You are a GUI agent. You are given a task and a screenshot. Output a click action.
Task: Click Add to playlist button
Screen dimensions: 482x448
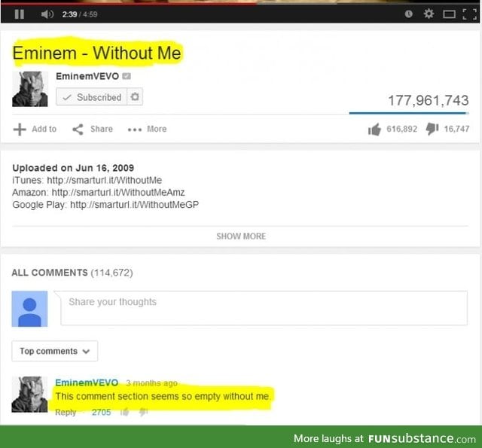pyautogui.click(x=35, y=129)
